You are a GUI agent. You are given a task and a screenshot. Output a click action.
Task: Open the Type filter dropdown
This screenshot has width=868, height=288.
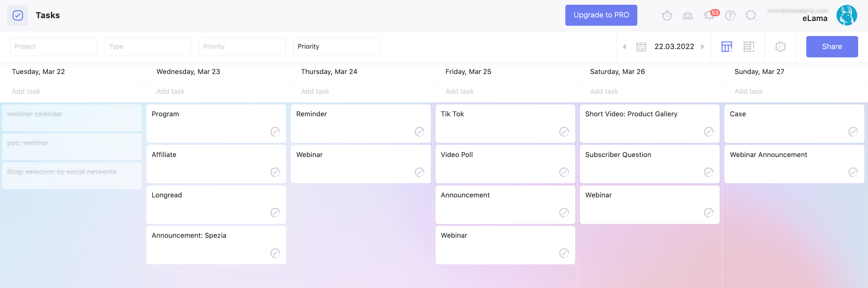pos(148,47)
